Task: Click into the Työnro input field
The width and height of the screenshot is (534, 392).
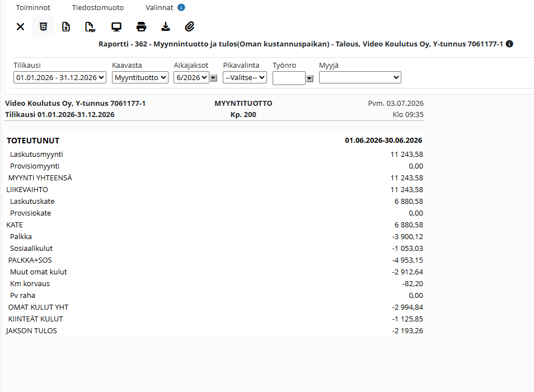Action: click(289, 78)
